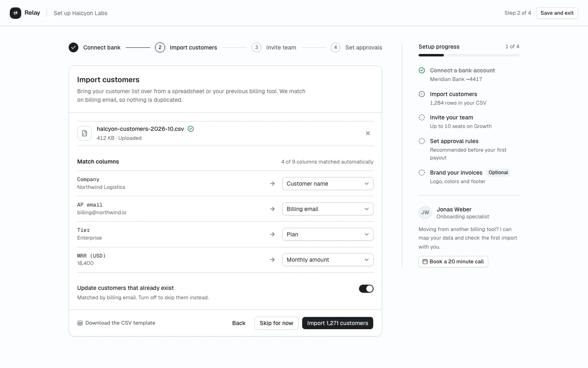Click the green check next to Connect a bank account
Screen dimensions: 588x368
(422, 70)
